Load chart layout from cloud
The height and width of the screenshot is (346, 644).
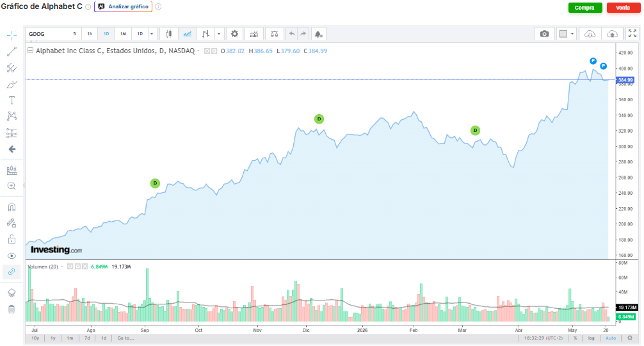[590, 34]
